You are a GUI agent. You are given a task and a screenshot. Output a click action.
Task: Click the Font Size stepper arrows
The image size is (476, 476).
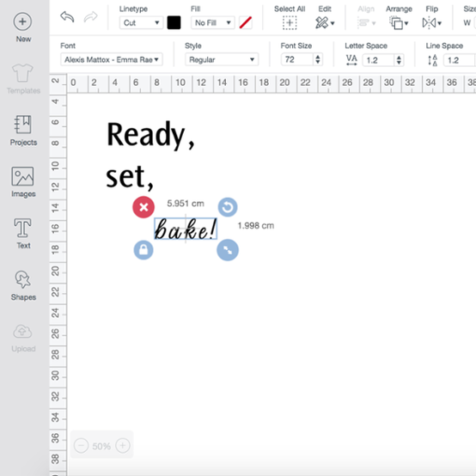[x=318, y=59]
